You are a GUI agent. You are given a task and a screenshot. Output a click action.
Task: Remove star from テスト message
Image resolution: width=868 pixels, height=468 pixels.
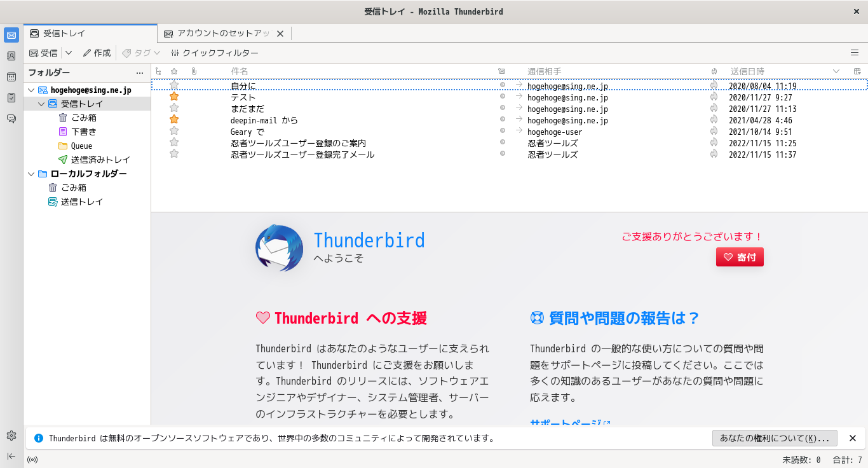coord(174,97)
